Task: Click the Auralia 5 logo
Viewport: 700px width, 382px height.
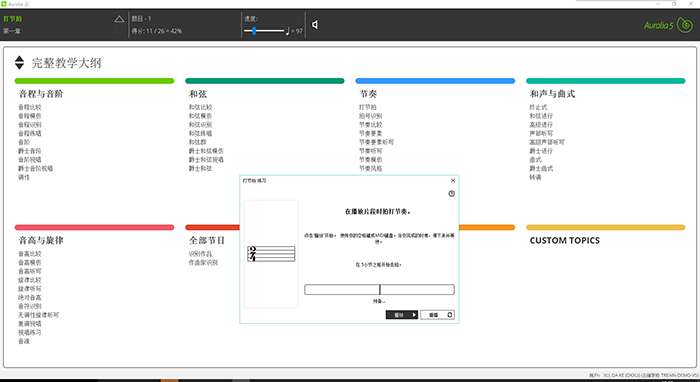Action: coord(668,25)
